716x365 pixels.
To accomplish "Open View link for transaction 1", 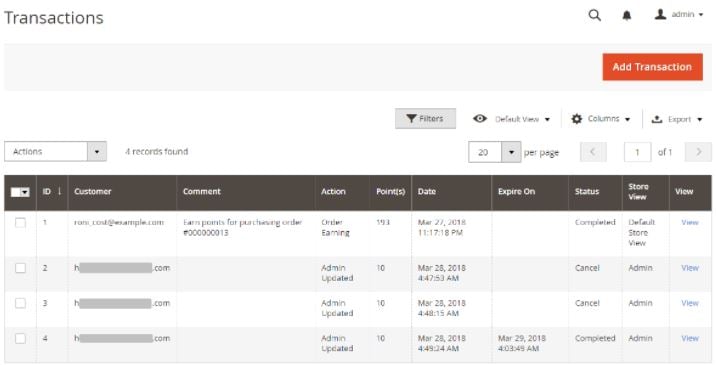I will point(690,222).
